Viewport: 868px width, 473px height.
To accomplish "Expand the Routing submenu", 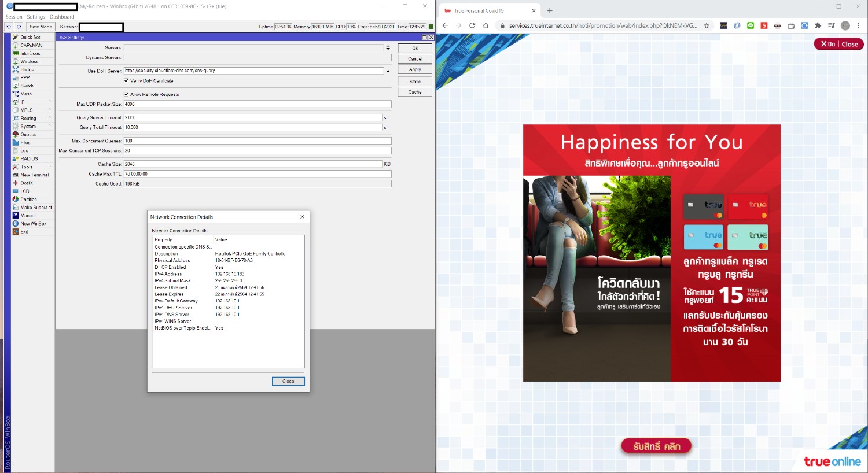I will point(28,118).
